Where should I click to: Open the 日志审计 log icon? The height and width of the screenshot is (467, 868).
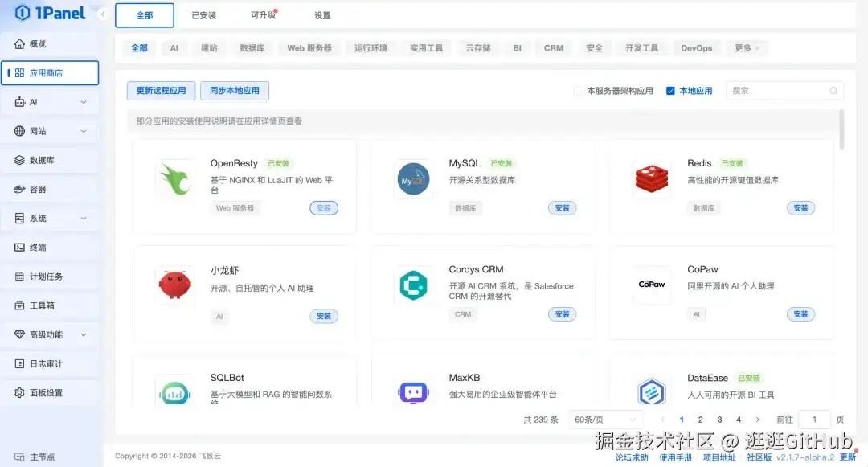click(19, 363)
